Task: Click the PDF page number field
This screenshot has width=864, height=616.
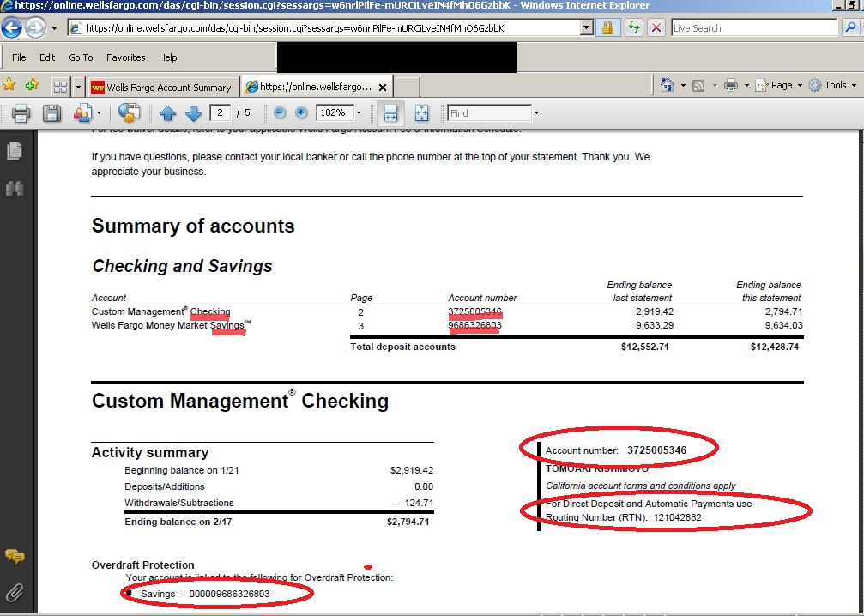Action: pos(220,113)
